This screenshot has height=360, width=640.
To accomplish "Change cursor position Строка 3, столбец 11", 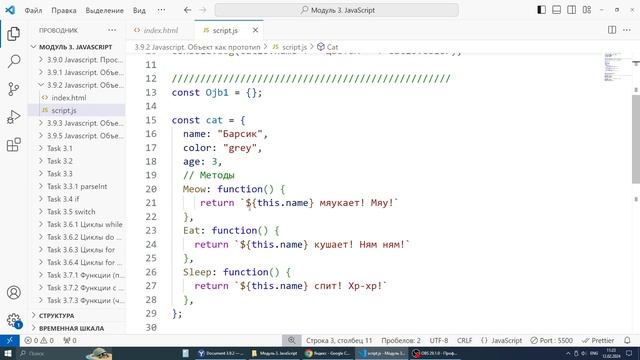I will click(339, 340).
